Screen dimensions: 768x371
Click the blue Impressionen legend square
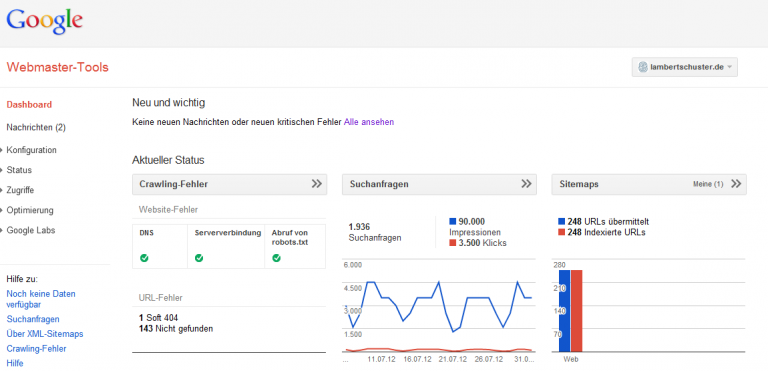[x=453, y=222]
